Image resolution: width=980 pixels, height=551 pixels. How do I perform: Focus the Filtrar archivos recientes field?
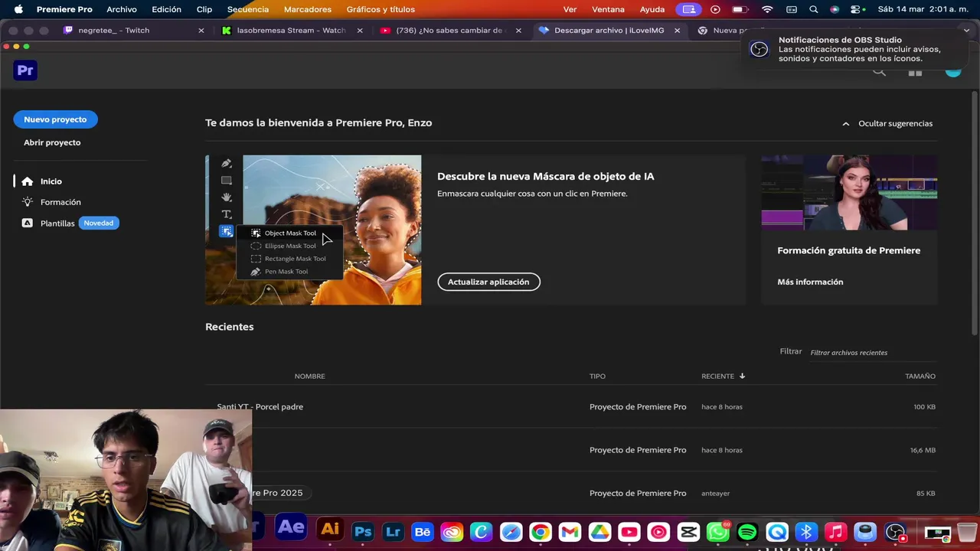pyautogui.click(x=873, y=352)
